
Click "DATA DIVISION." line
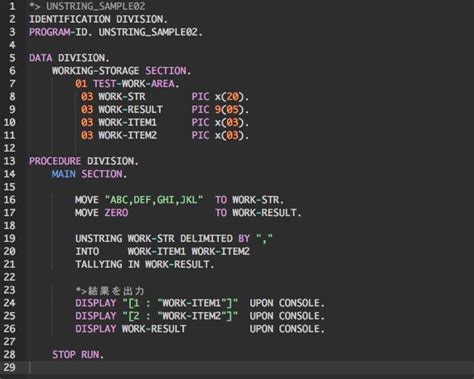point(69,58)
